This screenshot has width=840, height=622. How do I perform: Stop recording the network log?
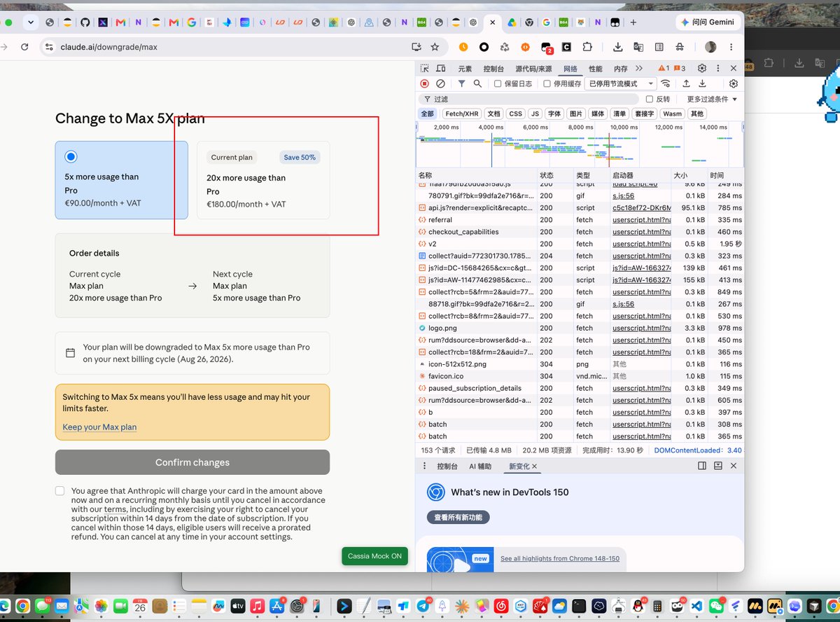(425, 83)
